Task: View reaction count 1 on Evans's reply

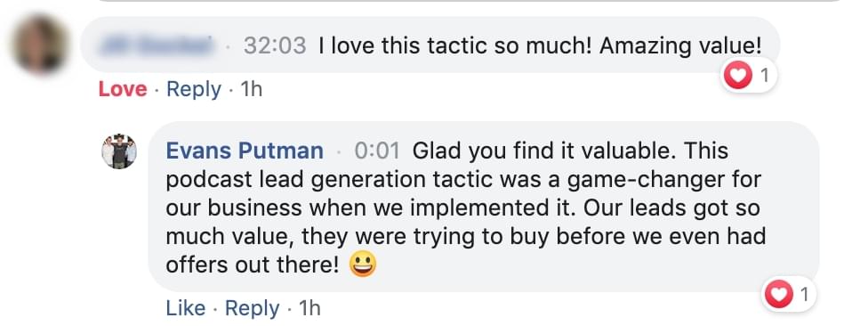Action: click(x=804, y=295)
